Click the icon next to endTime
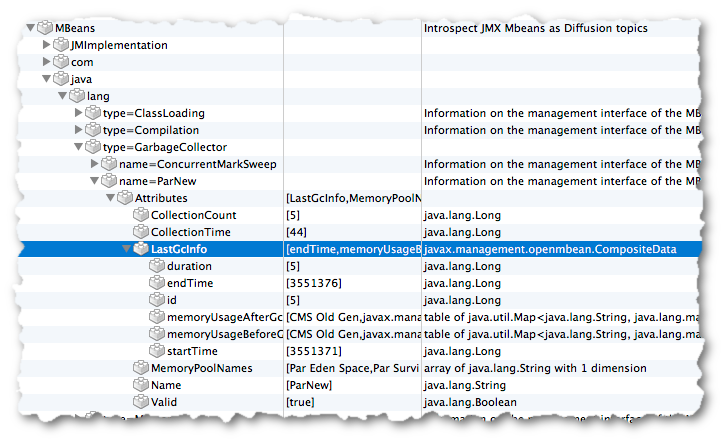 pos(158,283)
